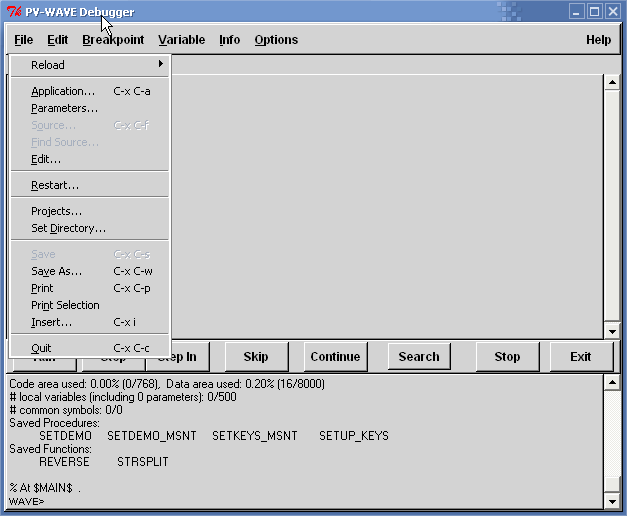
Task: Click SETDEMO_MSNT in saved procedures
Action: click(x=152, y=436)
